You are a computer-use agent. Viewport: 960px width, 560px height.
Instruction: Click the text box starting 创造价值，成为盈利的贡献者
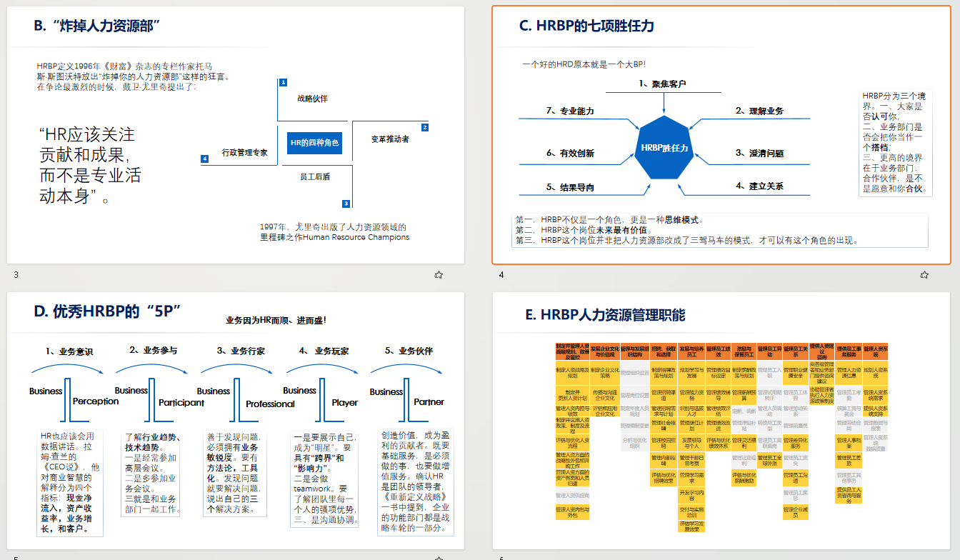415,482
